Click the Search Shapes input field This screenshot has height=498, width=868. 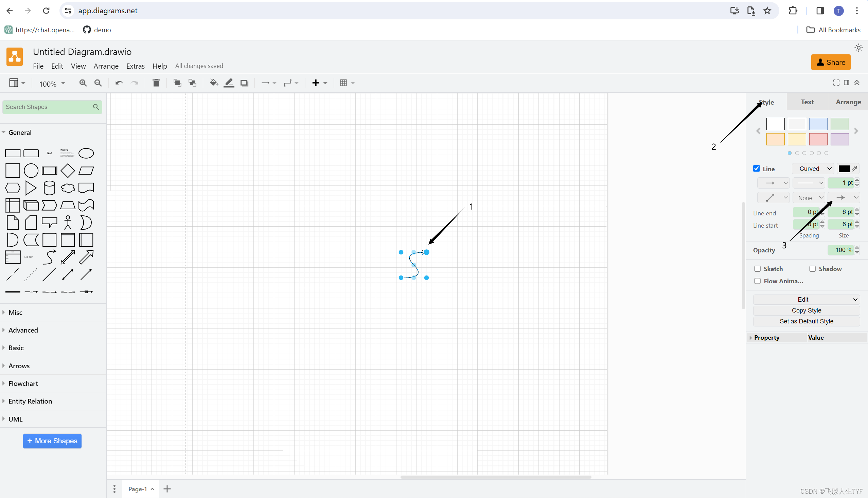[x=48, y=107]
